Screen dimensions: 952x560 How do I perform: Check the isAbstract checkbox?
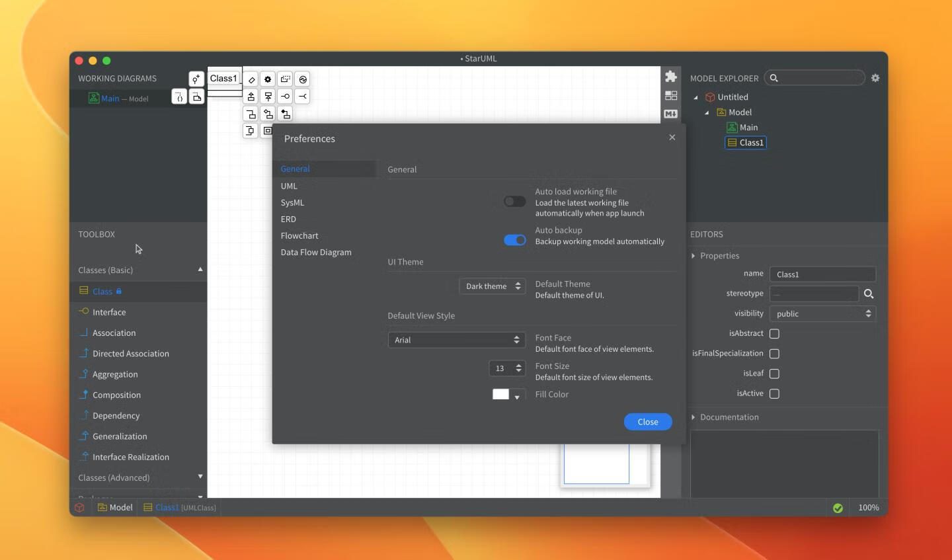774,334
